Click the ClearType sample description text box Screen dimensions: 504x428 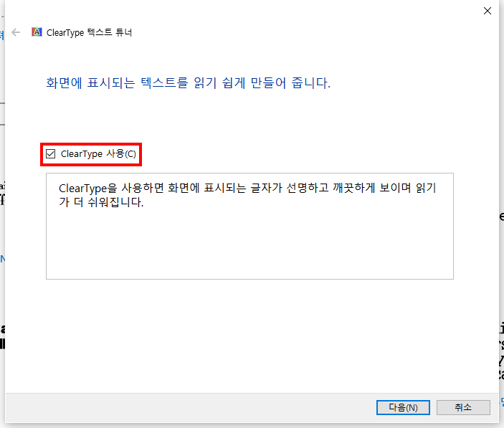tap(249, 227)
